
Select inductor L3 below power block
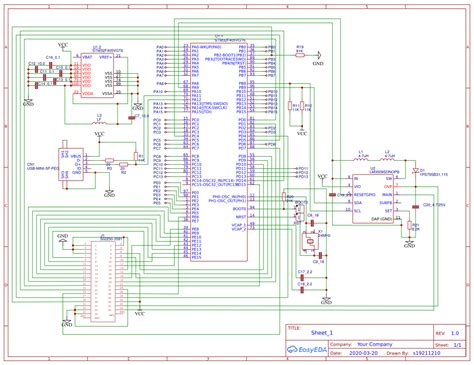coord(99,123)
